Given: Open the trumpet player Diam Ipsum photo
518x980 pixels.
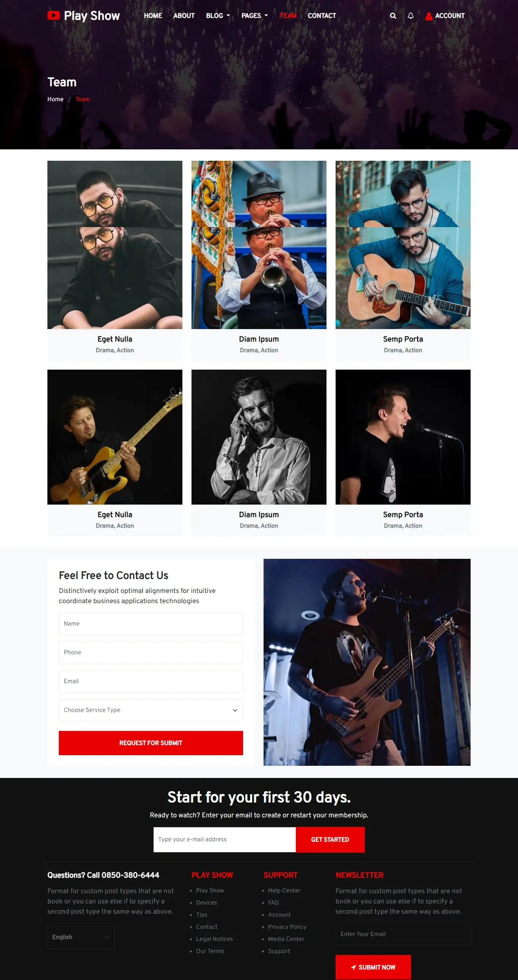Looking at the screenshot, I should click(x=259, y=245).
